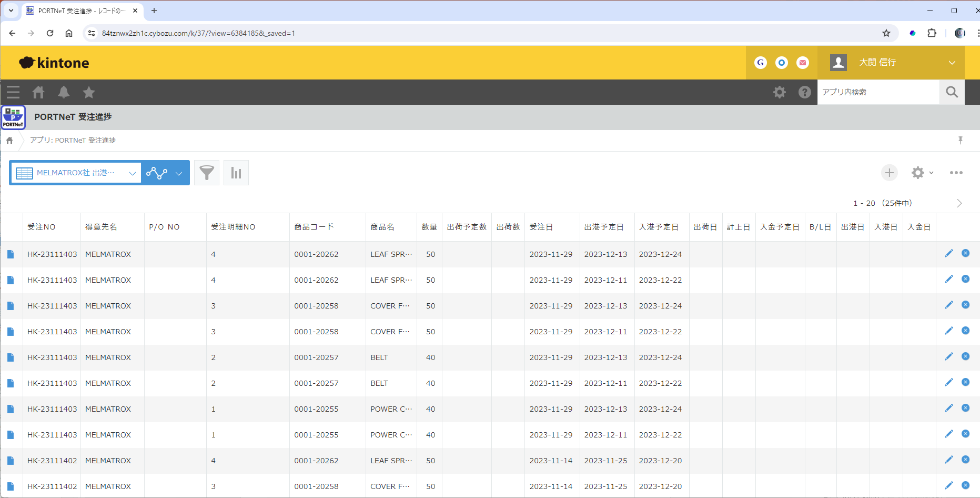Click the notifications bell icon
The height and width of the screenshot is (498, 980).
(x=64, y=93)
